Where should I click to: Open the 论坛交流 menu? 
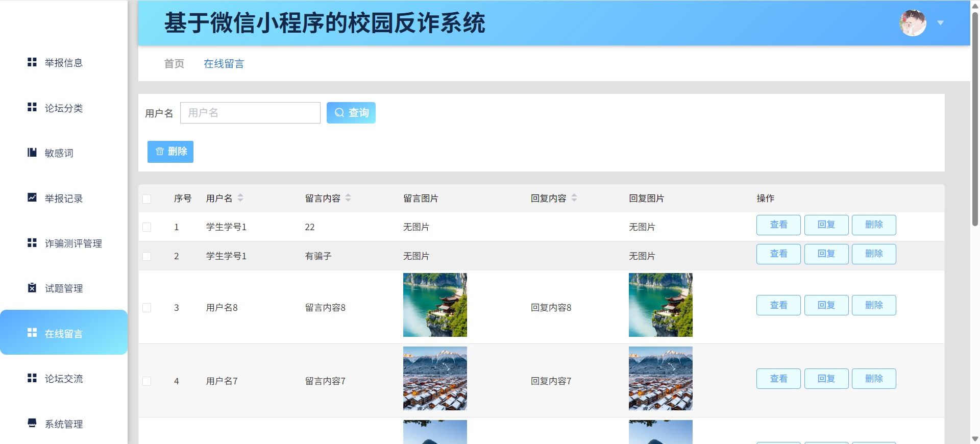pos(64,379)
